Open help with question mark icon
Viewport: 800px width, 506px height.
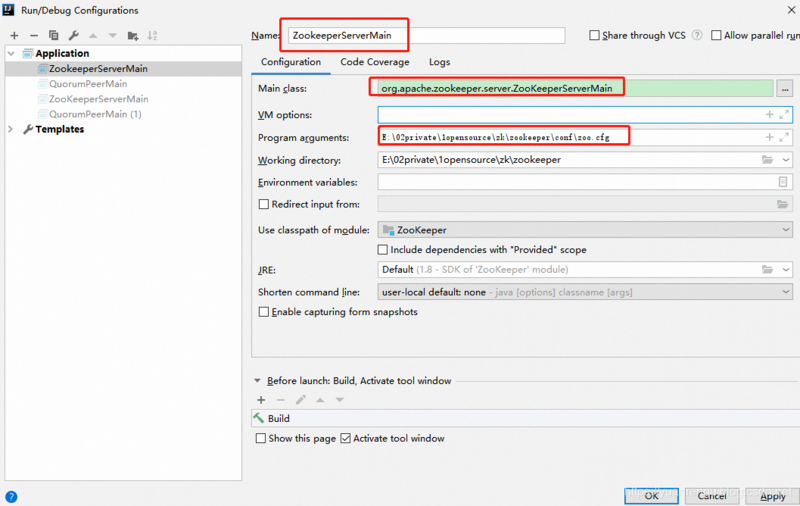tap(11, 497)
